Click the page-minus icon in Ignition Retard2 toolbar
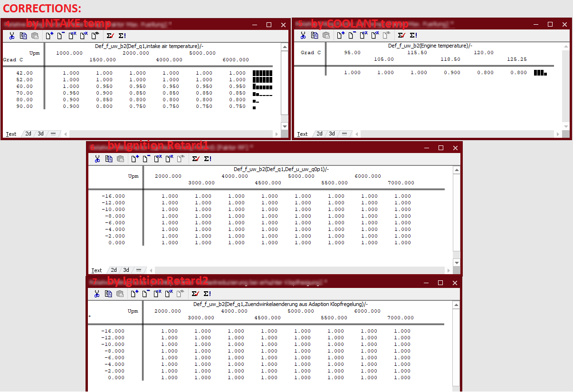The width and height of the screenshot is (573, 392). click(x=145, y=294)
